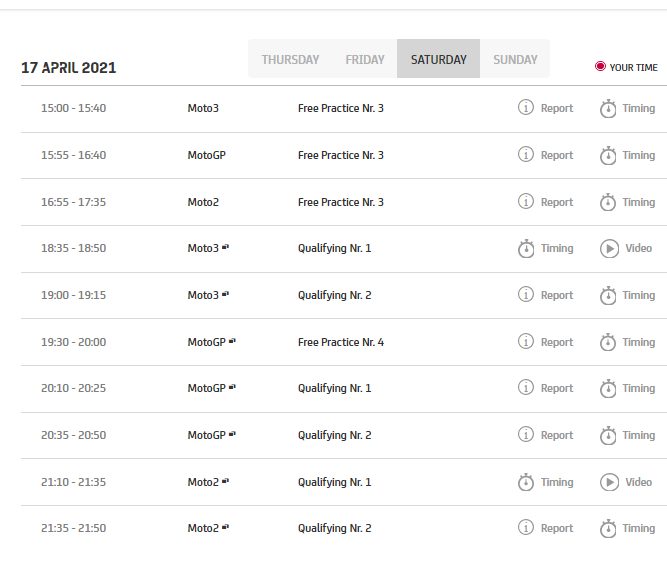Click Report info icon for Moto3 Free Practice 3
Image resolution: width=667 pixels, height=580 pixels.
pos(526,108)
